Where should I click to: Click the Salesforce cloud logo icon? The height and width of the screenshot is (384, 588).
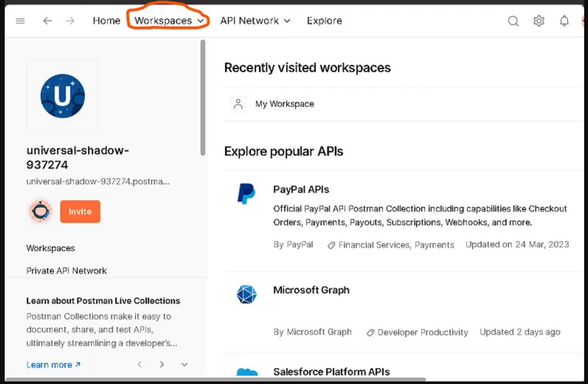pos(247,372)
